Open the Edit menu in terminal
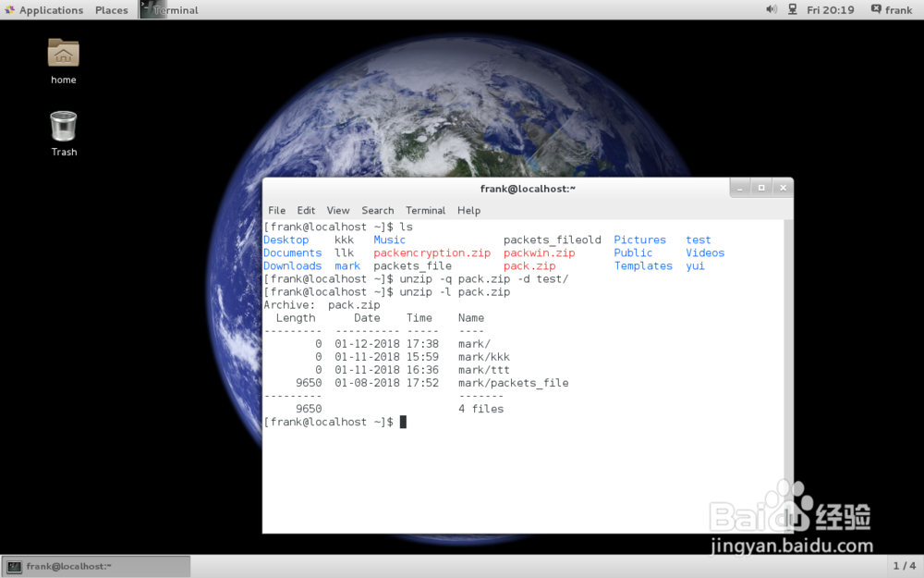This screenshot has height=578, width=924. tap(306, 210)
